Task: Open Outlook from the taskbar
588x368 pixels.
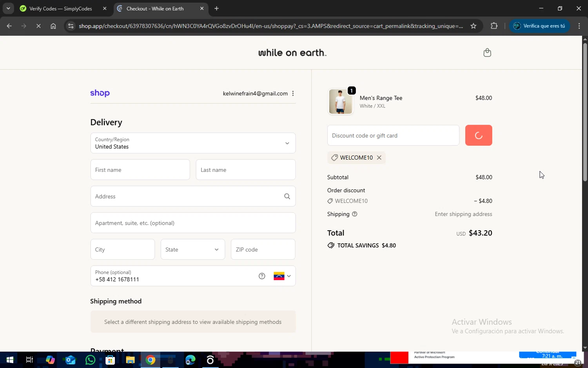Action: point(70,360)
